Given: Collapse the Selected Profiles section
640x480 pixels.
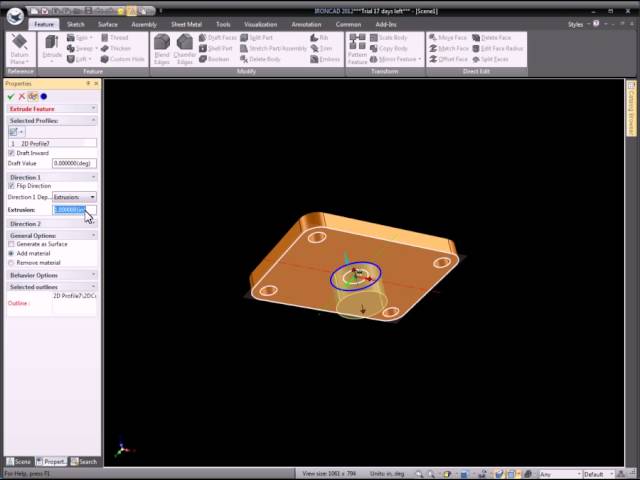Looking at the screenshot, I should (93, 120).
